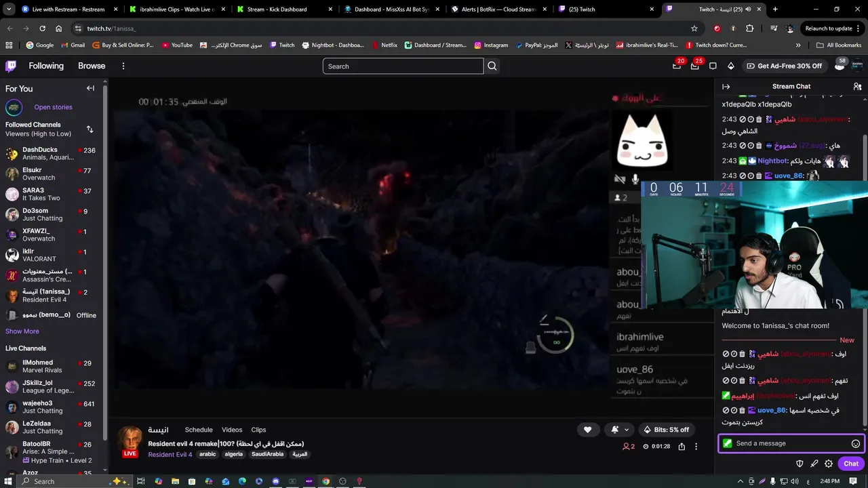The width and height of the screenshot is (868, 488).
Task: Go to Following page in header
Action: (x=46, y=66)
